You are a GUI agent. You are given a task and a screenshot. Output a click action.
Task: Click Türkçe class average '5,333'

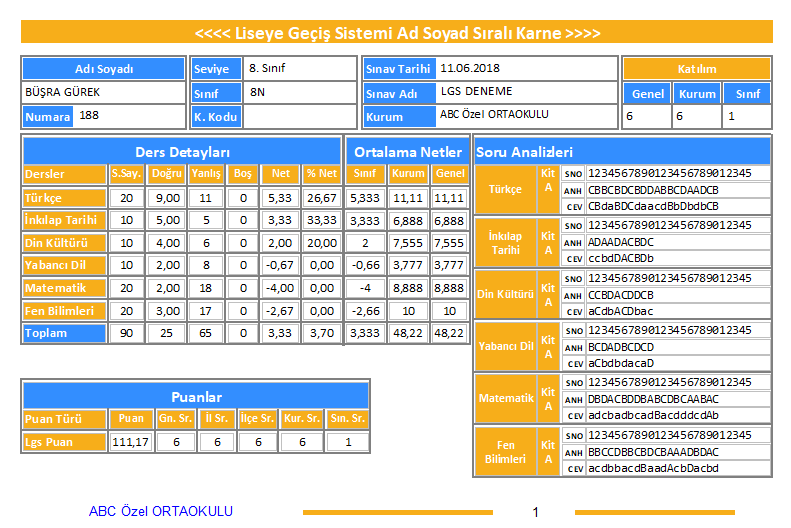365,198
